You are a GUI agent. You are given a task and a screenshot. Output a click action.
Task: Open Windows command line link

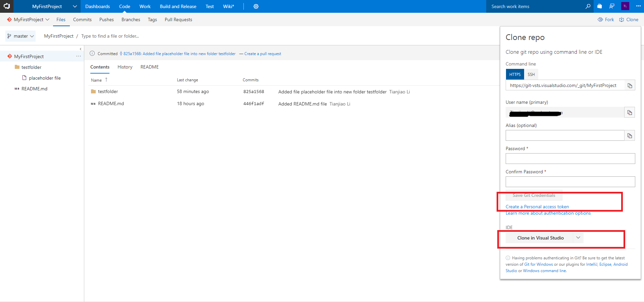(544, 271)
